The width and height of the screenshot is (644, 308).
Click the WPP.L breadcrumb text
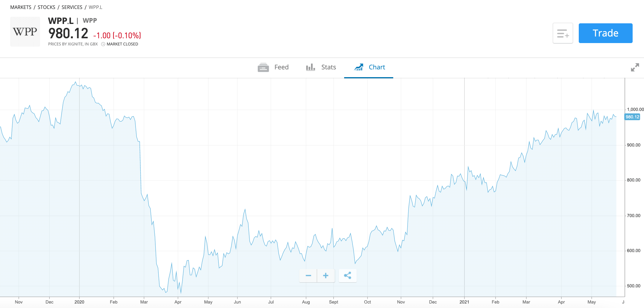95,7
